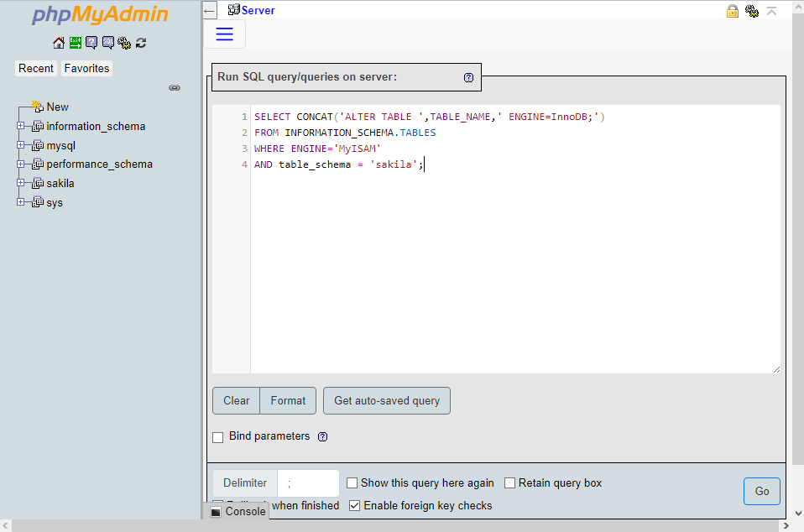Viewport: 804px width, 532px height.
Task: Open the Console bar
Action: (x=239, y=512)
